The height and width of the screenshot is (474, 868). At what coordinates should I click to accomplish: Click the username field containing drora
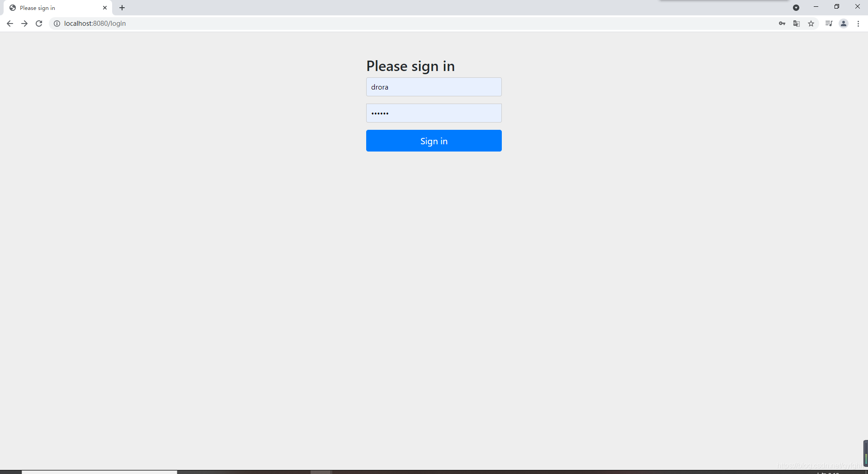point(434,87)
